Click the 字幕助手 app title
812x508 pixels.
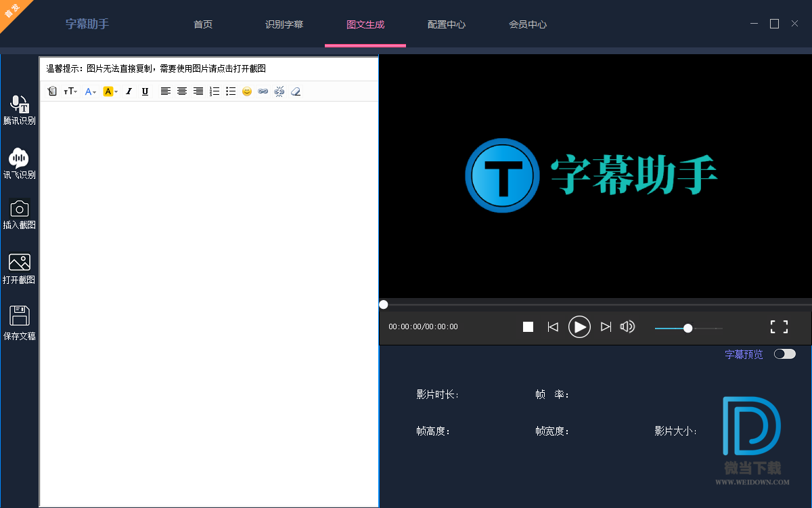coord(87,24)
